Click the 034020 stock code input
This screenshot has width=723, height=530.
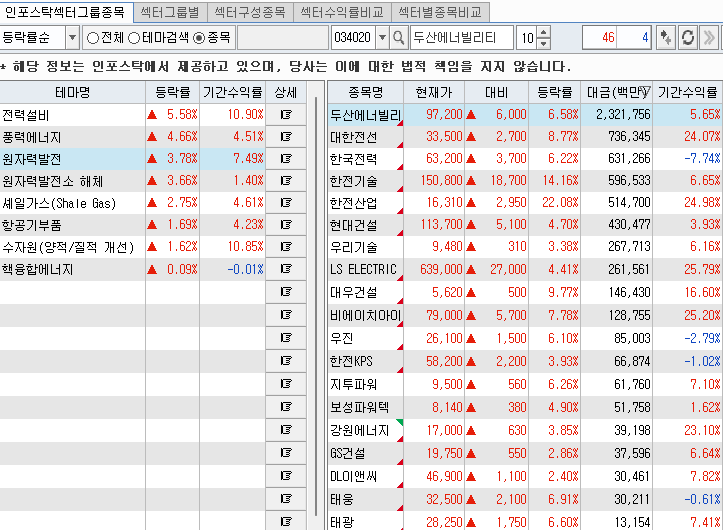point(354,37)
